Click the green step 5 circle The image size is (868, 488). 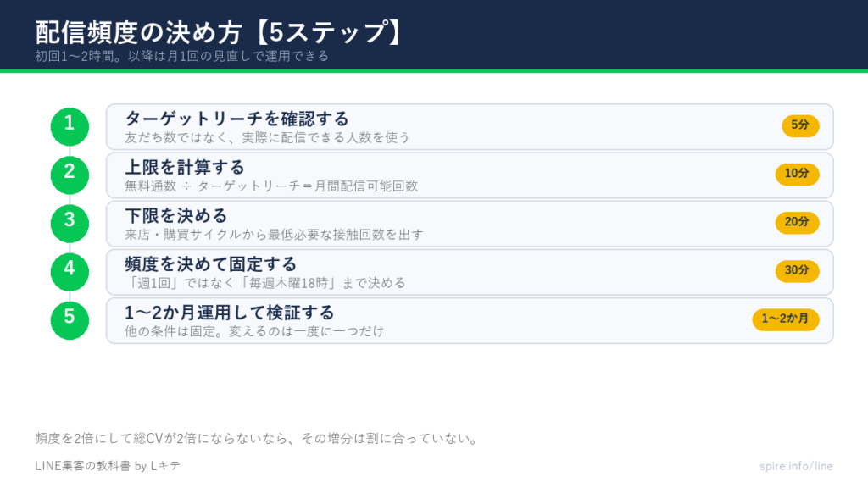pyautogui.click(x=70, y=320)
